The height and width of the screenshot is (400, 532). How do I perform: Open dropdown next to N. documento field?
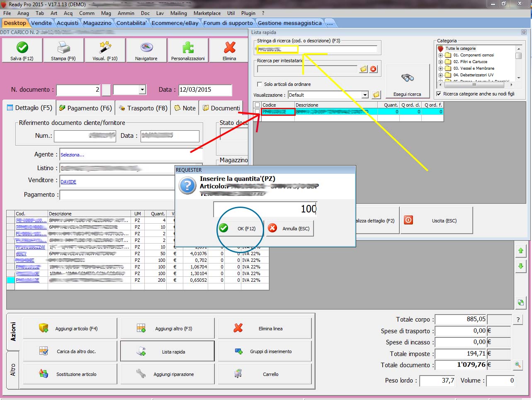142,90
